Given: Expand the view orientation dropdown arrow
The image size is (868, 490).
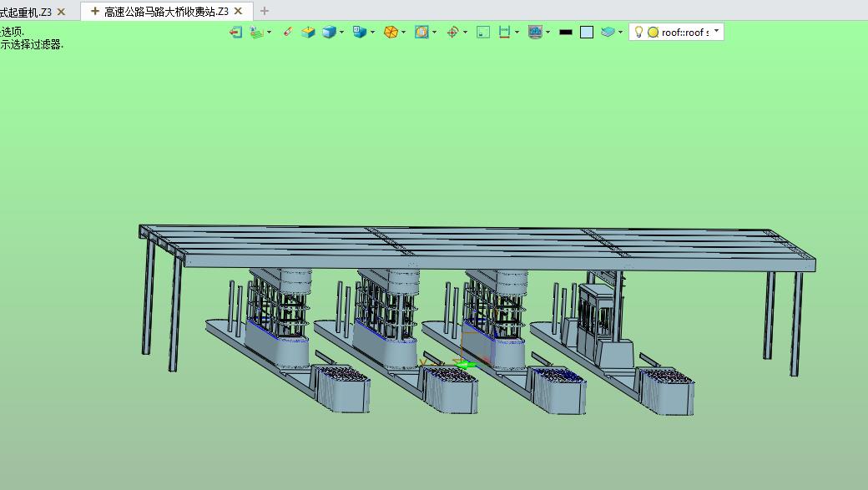Looking at the screenshot, I should pyautogui.click(x=372, y=32).
